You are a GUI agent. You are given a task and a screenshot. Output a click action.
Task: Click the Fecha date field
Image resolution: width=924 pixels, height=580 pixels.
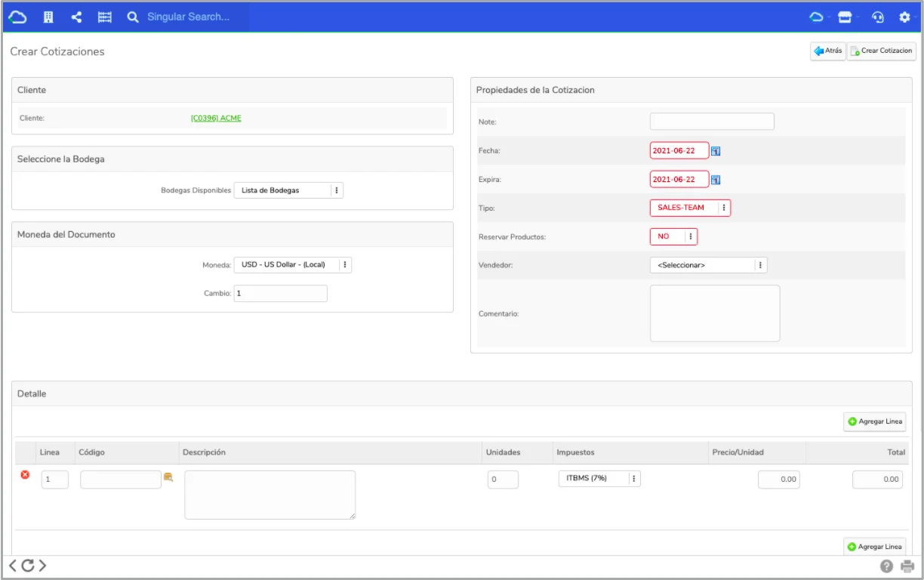(679, 150)
